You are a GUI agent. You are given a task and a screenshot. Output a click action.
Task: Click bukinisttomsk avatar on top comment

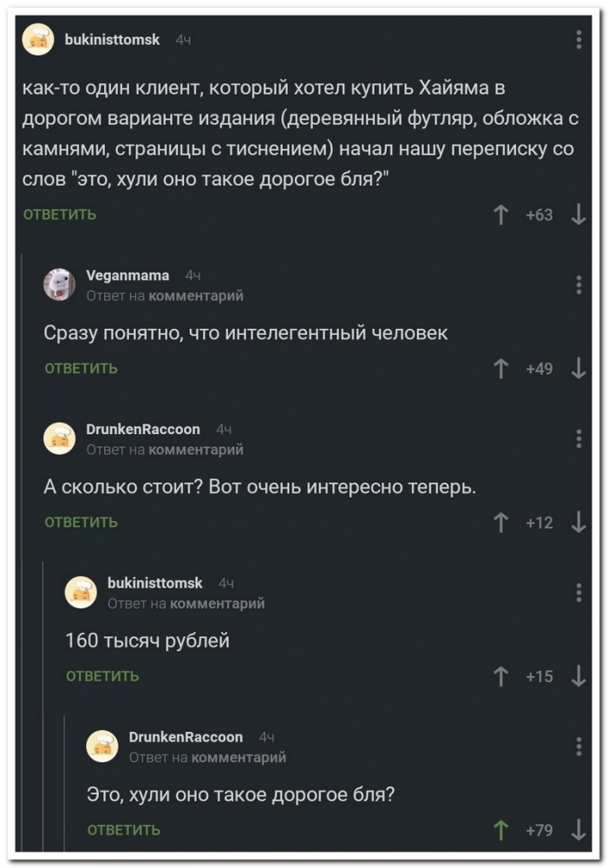tap(38, 39)
